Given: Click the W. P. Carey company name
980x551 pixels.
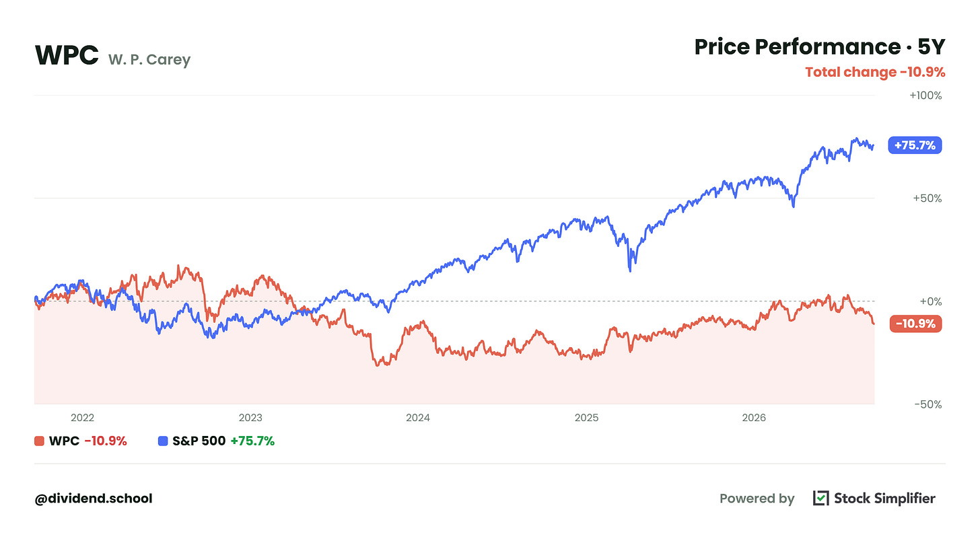Looking at the screenshot, I should (149, 60).
